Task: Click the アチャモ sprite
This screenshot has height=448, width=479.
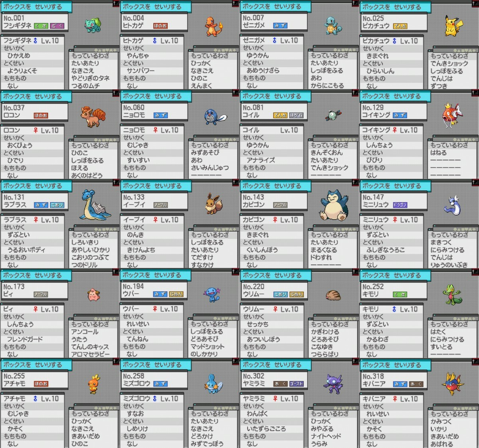Action: pos(94,384)
